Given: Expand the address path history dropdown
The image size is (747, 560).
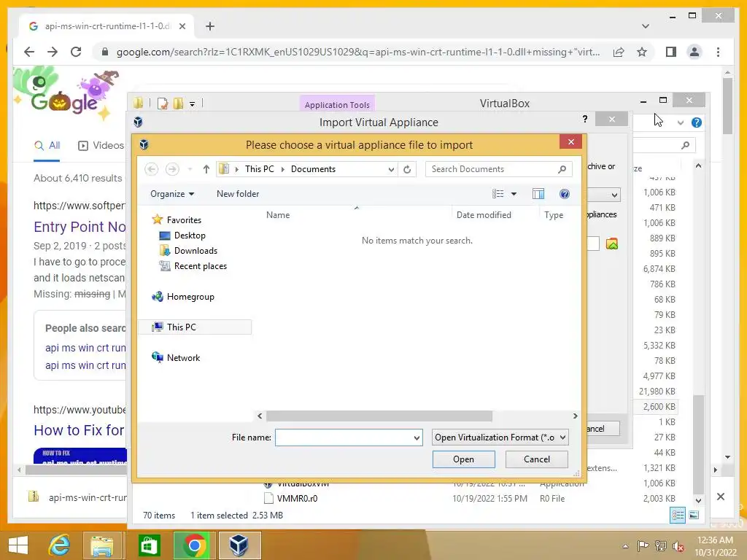Looking at the screenshot, I should (391, 169).
